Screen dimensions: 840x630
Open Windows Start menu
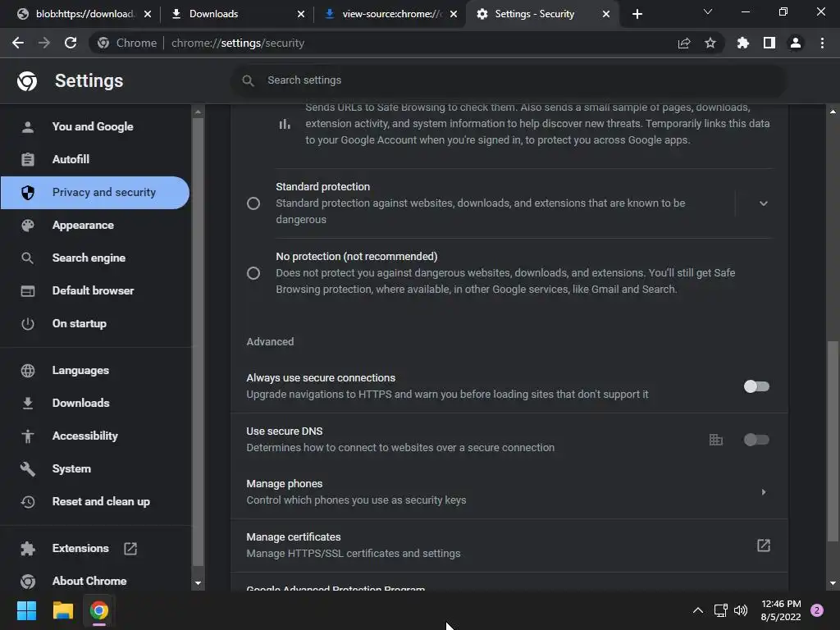(26, 610)
